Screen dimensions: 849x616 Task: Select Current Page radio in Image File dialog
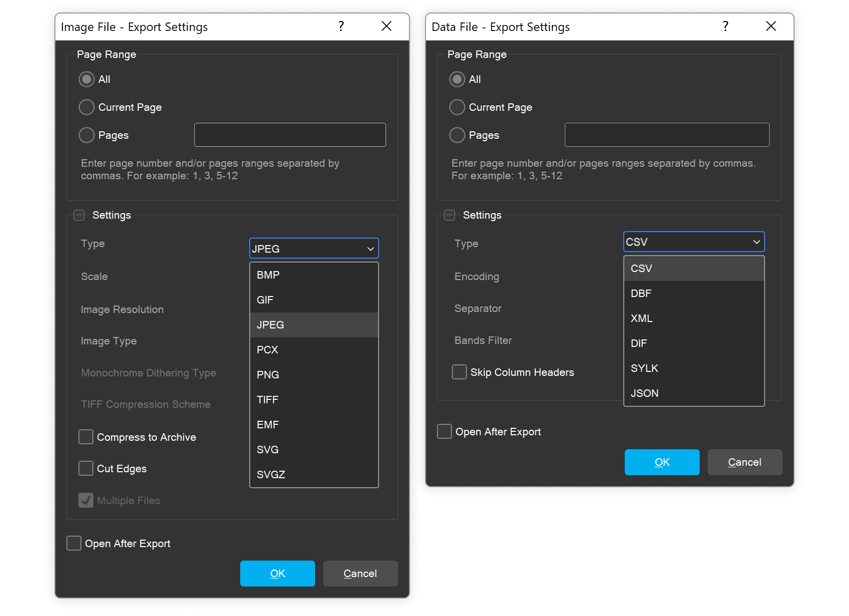tap(87, 107)
